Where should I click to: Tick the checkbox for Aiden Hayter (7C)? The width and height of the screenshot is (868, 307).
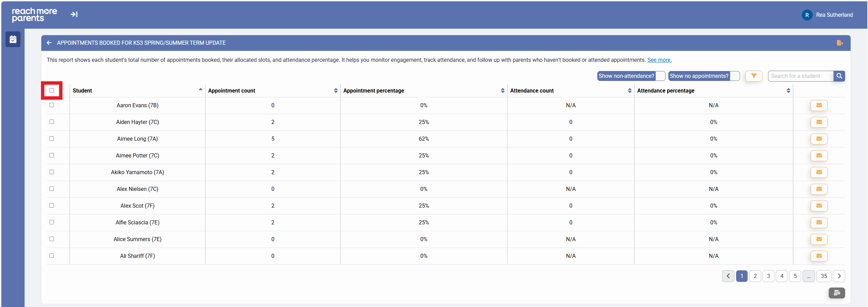(52, 122)
